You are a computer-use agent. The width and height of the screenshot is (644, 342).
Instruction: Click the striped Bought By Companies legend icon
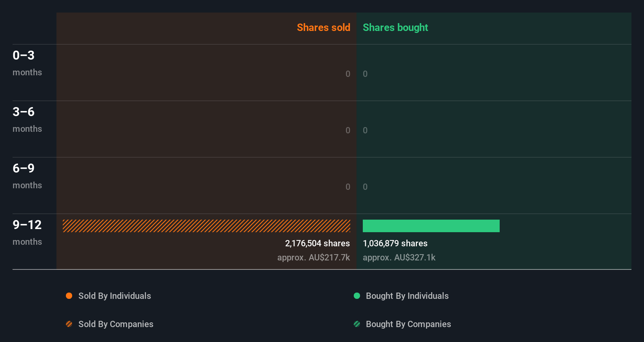coord(357,324)
